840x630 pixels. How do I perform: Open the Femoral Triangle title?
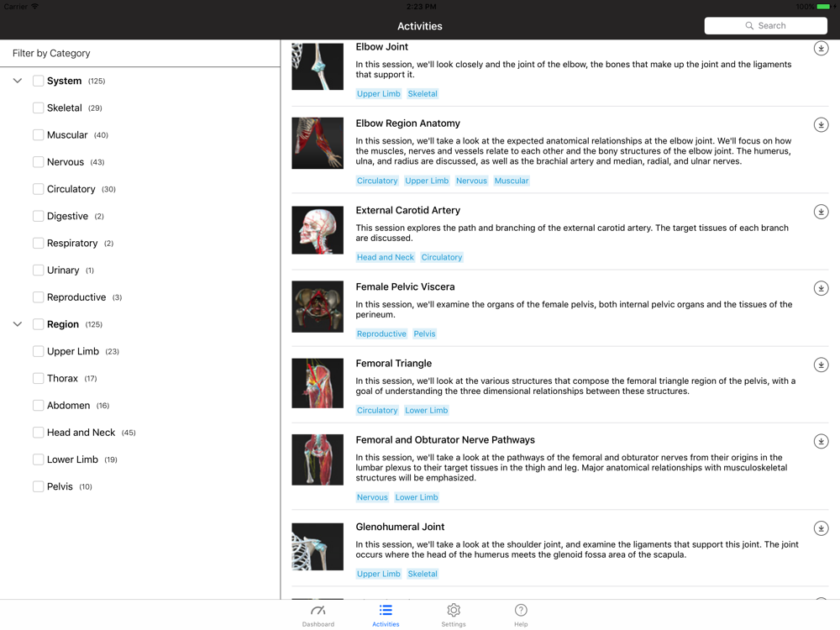tap(394, 364)
